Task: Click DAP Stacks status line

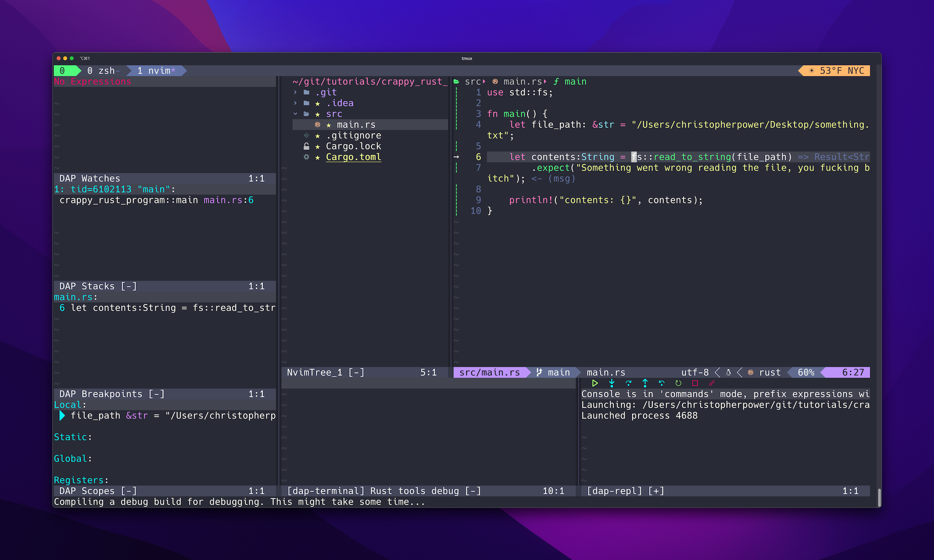Action: pyautogui.click(x=165, y=286)
